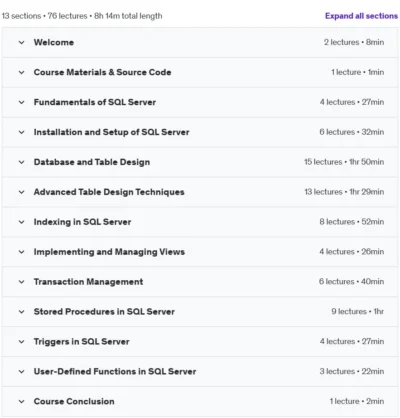Open Database and Table Design title
The image size is (400, 418).
coord(92,162)
